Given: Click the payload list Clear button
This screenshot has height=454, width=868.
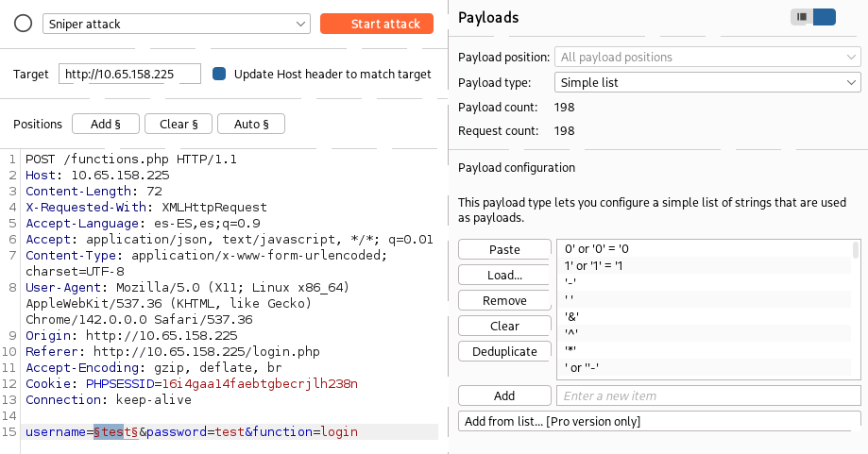Looking at the screenshot, I should tap(504, 326).
